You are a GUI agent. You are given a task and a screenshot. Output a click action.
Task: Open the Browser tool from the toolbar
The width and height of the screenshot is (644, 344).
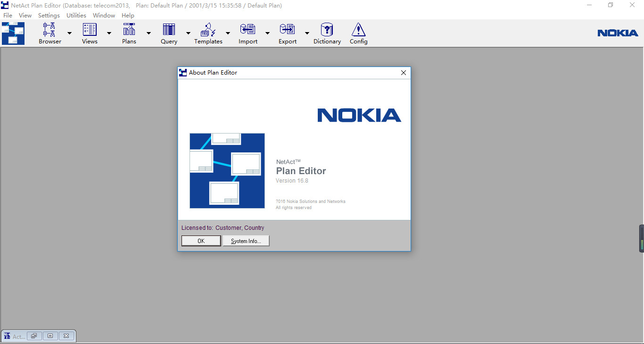point(49,32)
